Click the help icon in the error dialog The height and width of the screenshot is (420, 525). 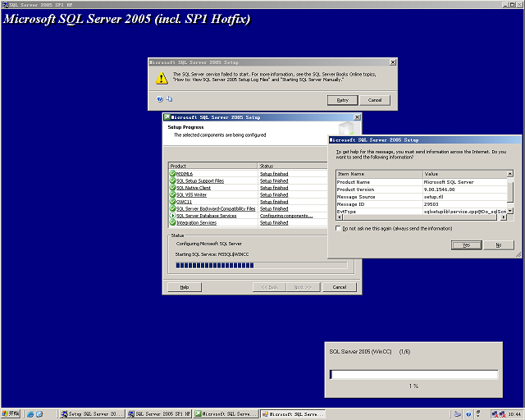[x=160, y=98]
